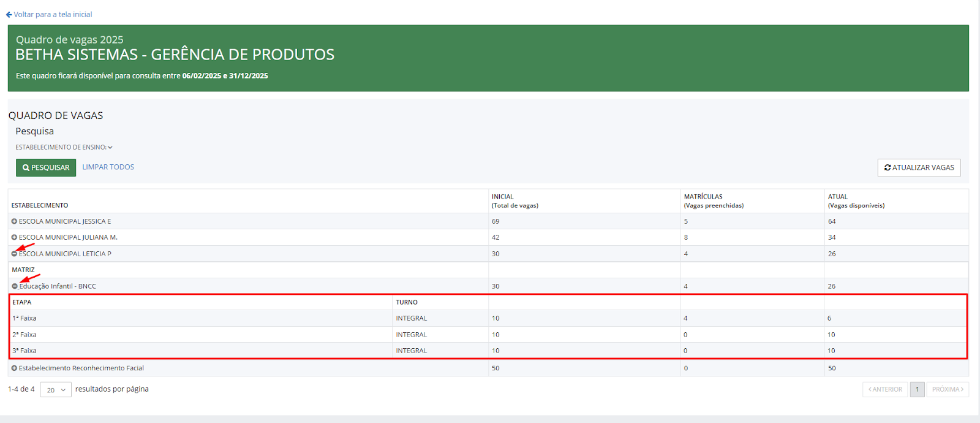
Task: Select the ESCOLA MUNICIPAL JULIANA M. name
Action: pyautogui.click(x=68, y=237)
